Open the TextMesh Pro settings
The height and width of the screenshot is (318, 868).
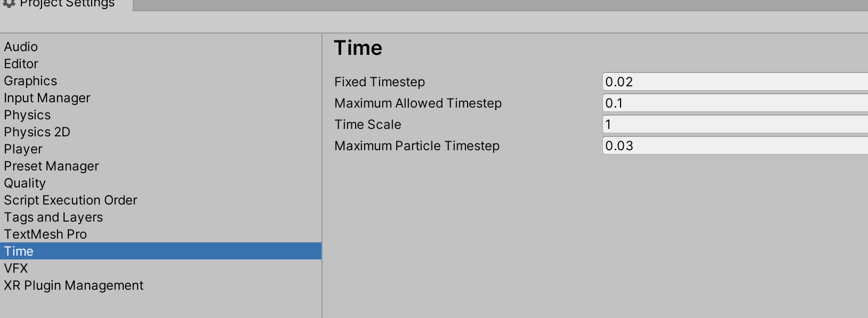(45, 234)
